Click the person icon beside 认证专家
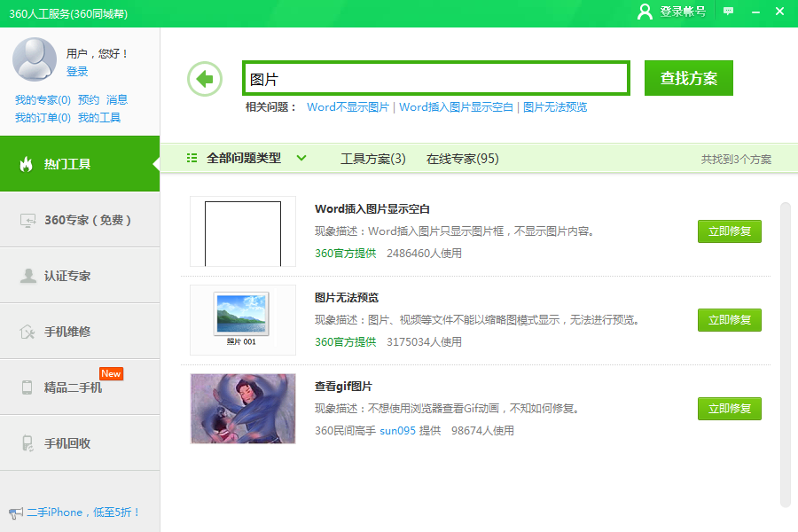The image size is (798, 532). tap(28, 276)
